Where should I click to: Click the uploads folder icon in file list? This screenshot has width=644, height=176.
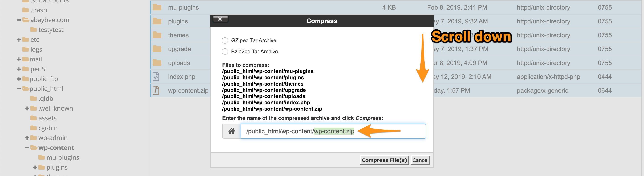tap(157, 63)
